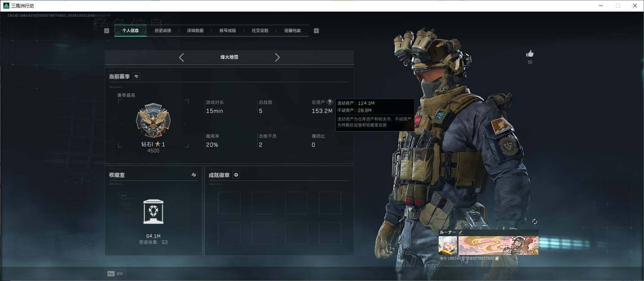644x281 pixels.
Task: Click the rotate character refresh icon
Action: [535, 222]
